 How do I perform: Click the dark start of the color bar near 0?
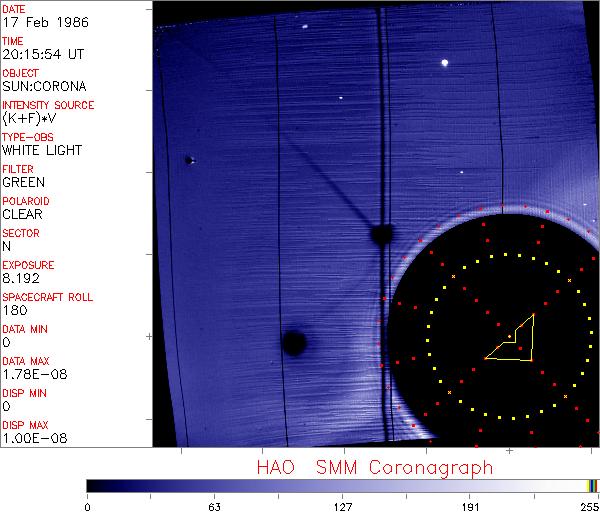point(92,485)
